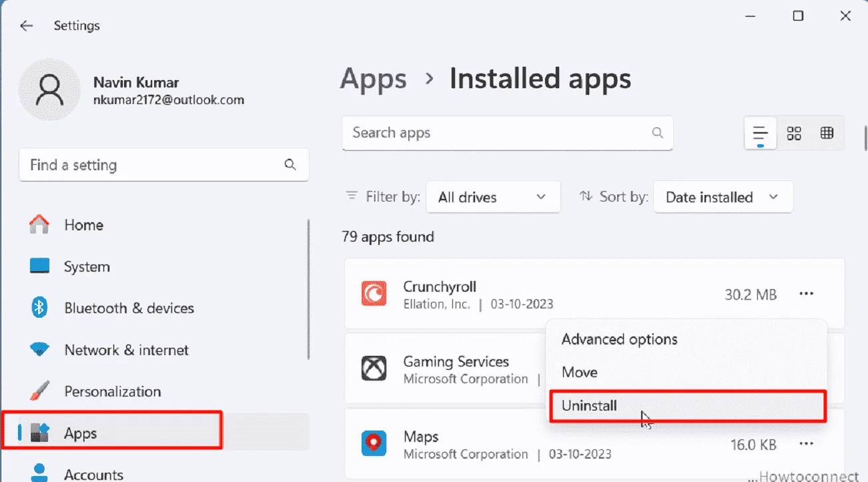Click the back arrow navigation icon
Viewport: 868px width, 482px height.
(x=26, y=25)
